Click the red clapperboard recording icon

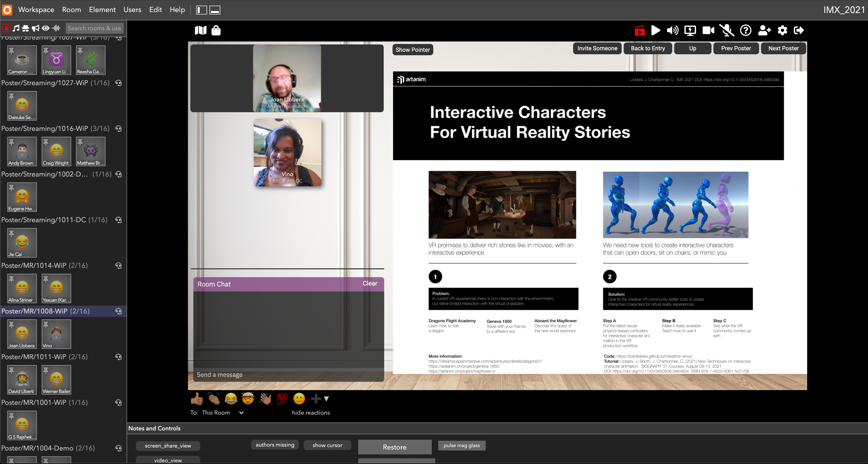tap(640, 30)
